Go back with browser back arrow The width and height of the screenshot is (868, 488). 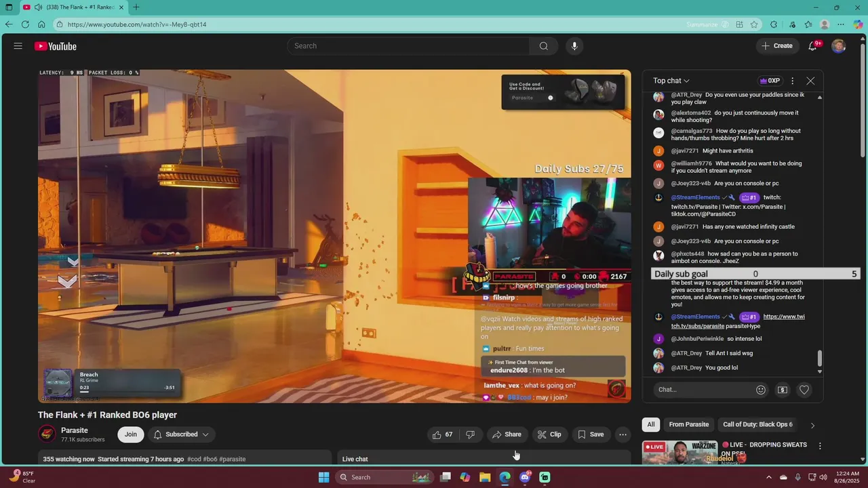(x=9, y=24)
